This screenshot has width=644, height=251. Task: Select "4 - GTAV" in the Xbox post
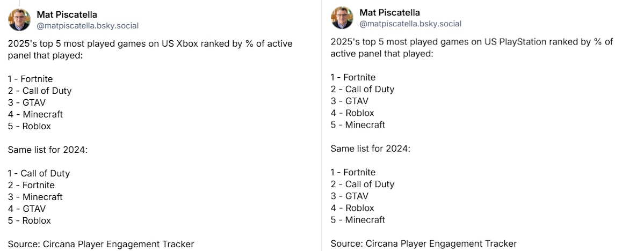tap(27, 209)
